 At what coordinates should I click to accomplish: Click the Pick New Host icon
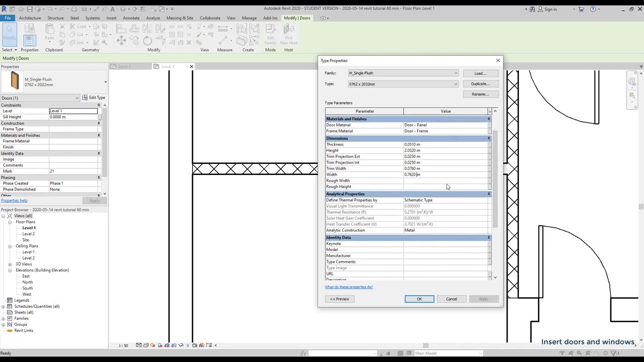click(x=288, y=34)
